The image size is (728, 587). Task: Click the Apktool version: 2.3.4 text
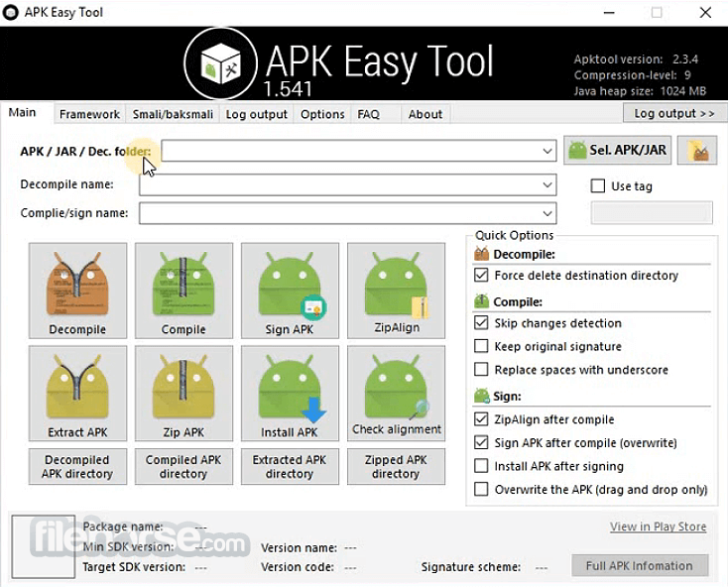pyautogui.click(x=636, y=59)
